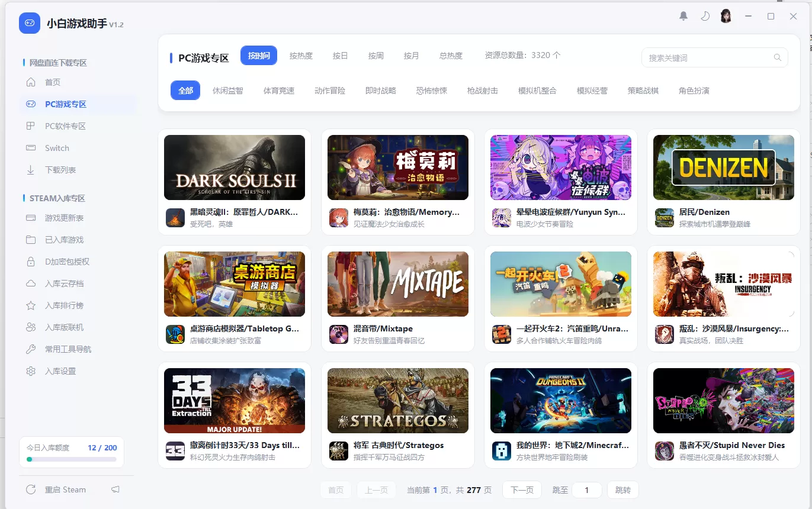Click the 下一页 button

coord(522,490)
